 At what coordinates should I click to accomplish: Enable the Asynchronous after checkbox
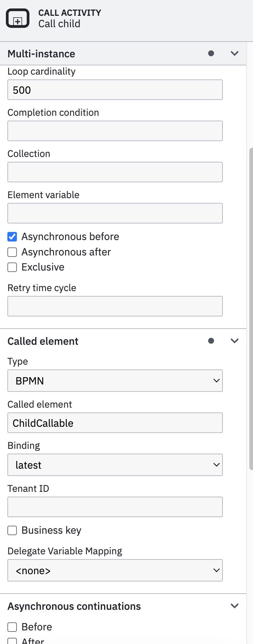coord(12,252)
